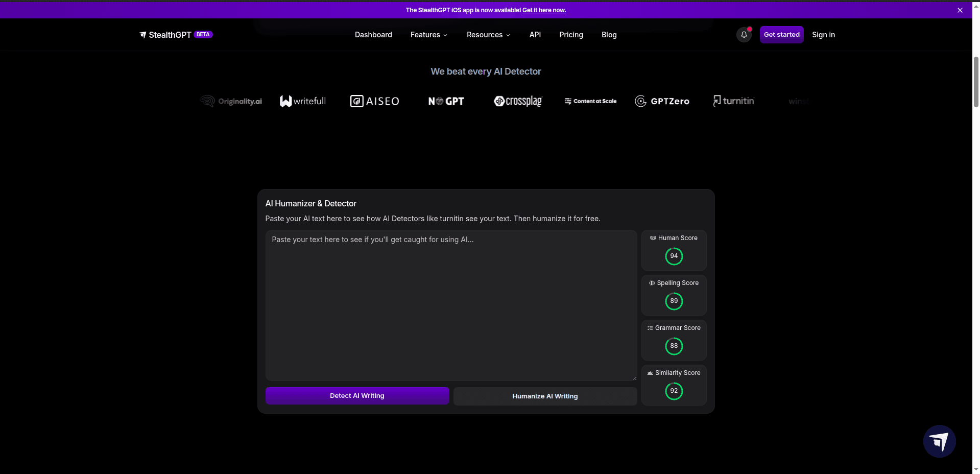Click the GPTZero logo
The height and width of the screenshot is (474, 980).
[662, 101]
